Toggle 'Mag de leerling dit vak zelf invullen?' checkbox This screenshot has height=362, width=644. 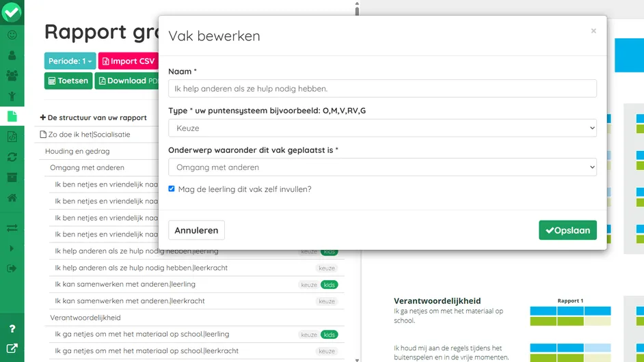pyautogui.click(x=172, y=189)
